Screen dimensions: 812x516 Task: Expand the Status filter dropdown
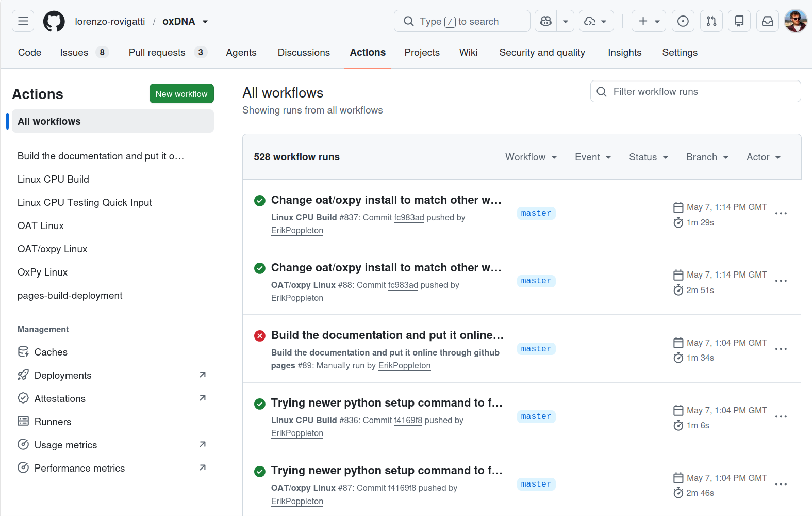pyautogui.click(x=649, y=157)
